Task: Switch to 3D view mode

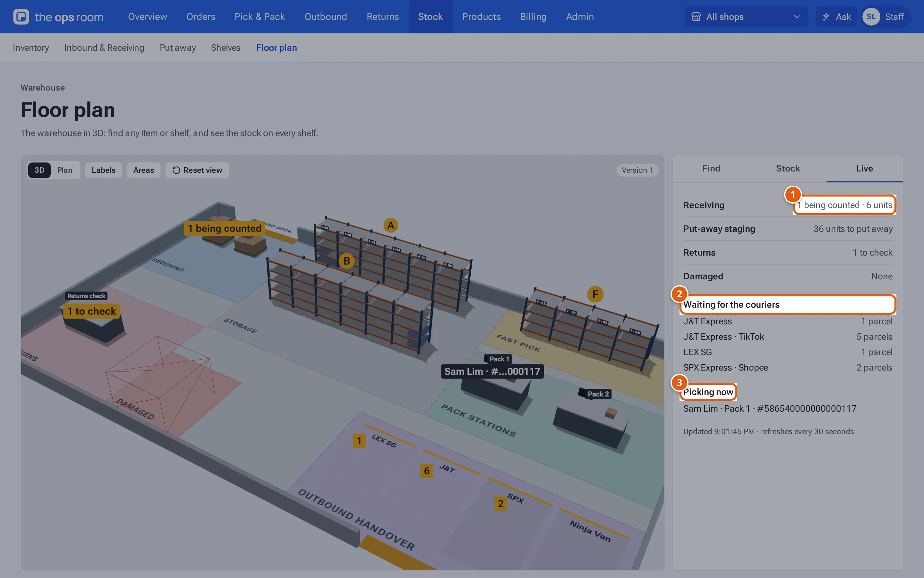Action: [x=39, y=170]
